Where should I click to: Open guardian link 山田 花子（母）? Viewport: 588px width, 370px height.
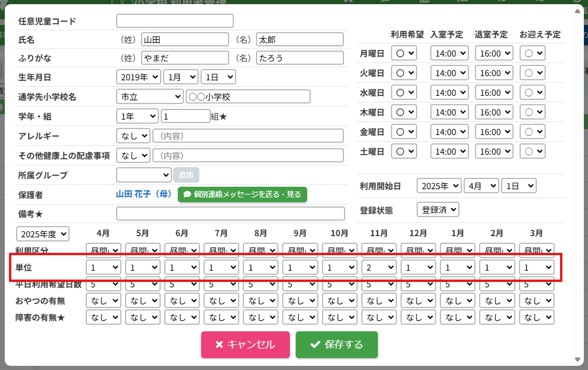point(144,194)
